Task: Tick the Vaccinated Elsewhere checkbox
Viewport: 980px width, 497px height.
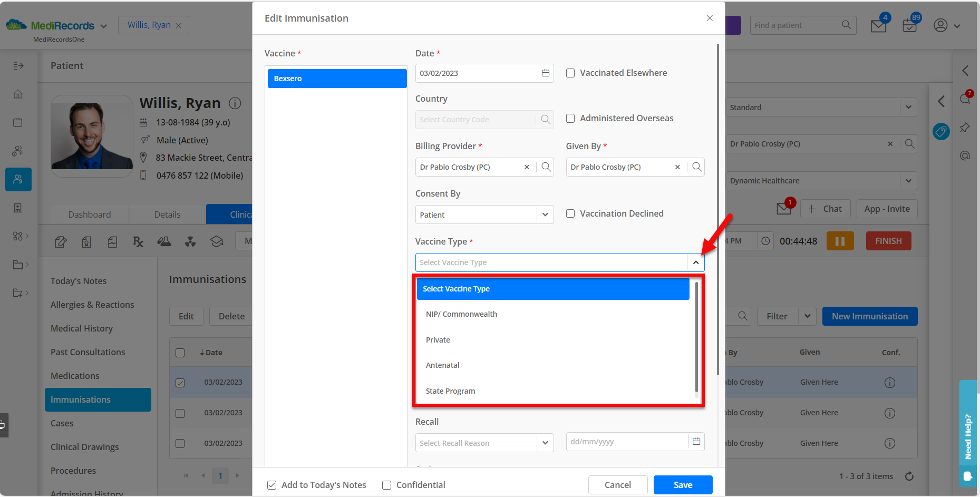Action: pyautogui.click(x=570, y=73)
